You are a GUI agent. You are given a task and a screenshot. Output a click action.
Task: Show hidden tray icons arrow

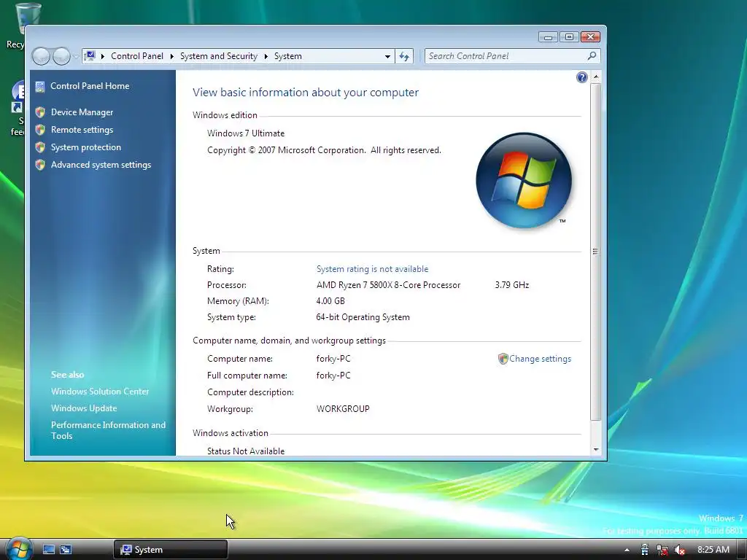coord(627,550)
